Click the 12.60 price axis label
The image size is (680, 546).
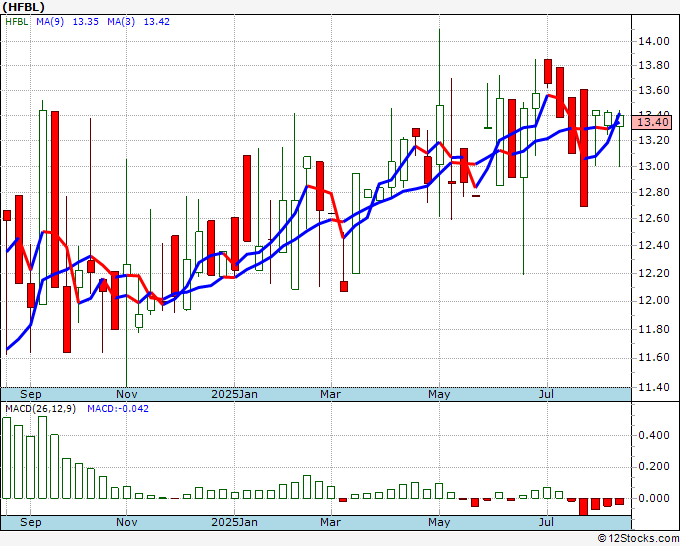pyautogui.click(x=654, y=218)
